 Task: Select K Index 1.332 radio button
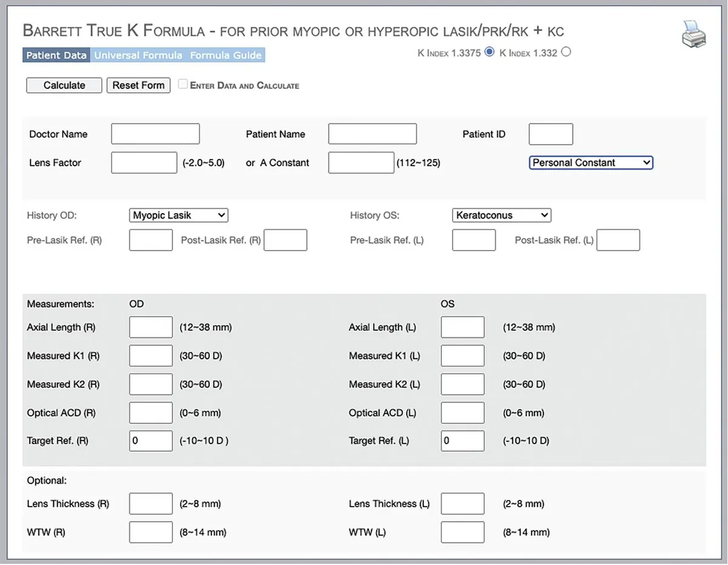pos(566,52)
